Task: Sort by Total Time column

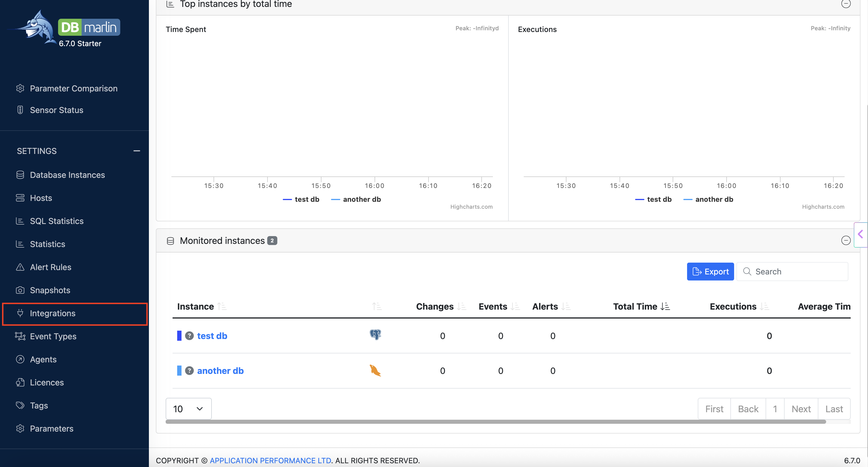Action: click(641, 306)
